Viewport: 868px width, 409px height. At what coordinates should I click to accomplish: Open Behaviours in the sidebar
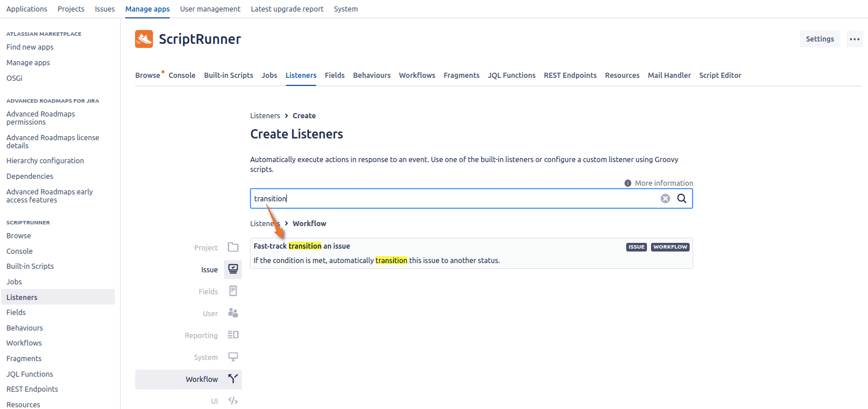coord(25,328)
